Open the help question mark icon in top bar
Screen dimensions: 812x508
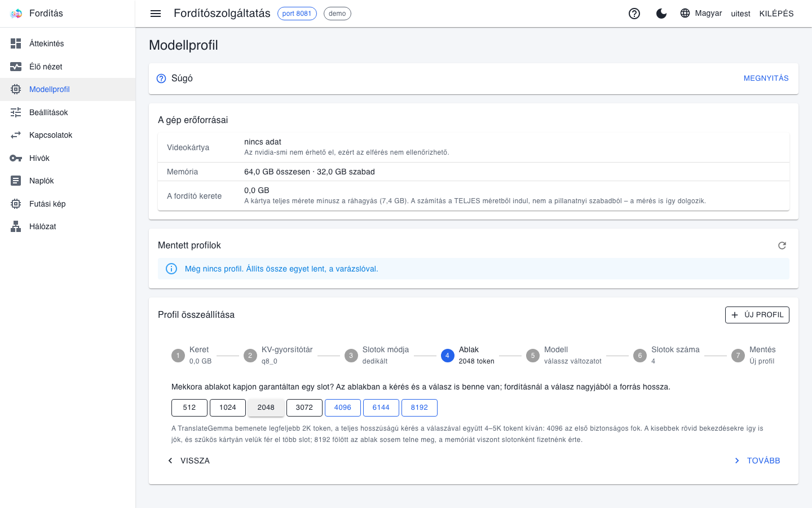point(634,14)
